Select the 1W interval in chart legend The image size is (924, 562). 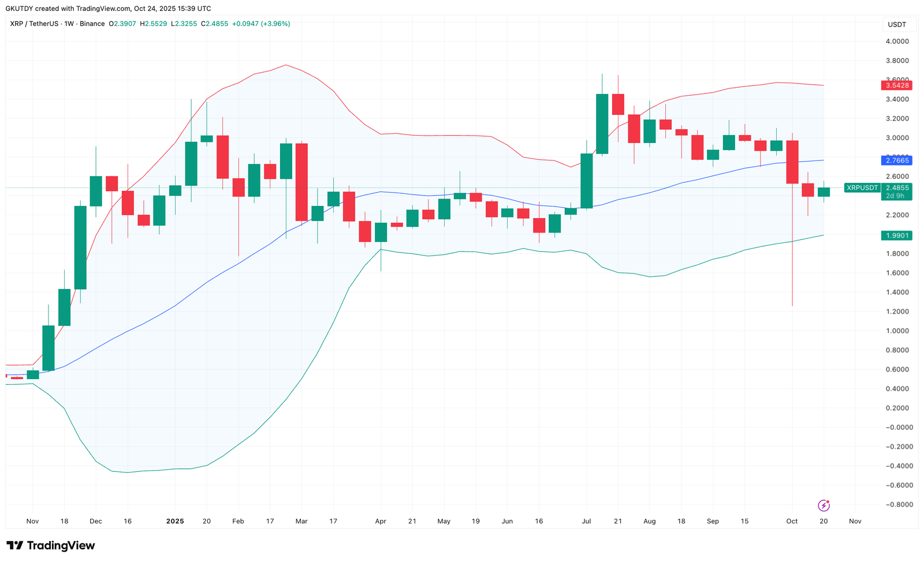pos(69,24)
